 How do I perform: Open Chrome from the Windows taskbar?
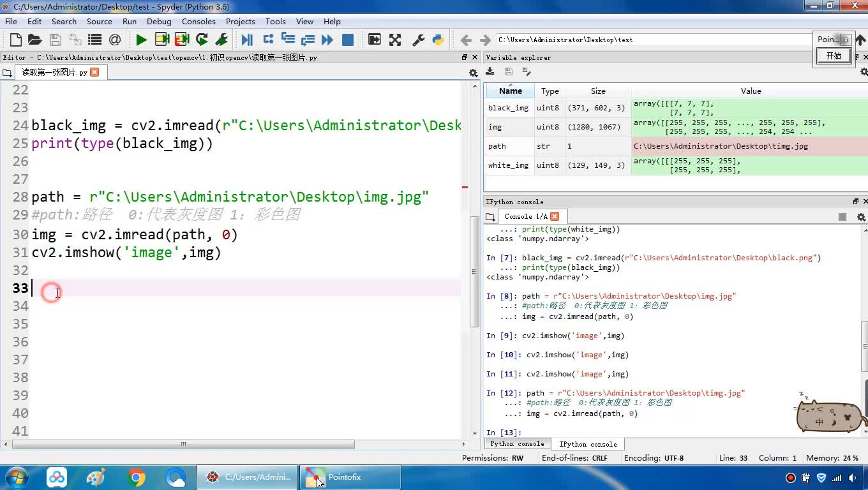coord(136,477)
